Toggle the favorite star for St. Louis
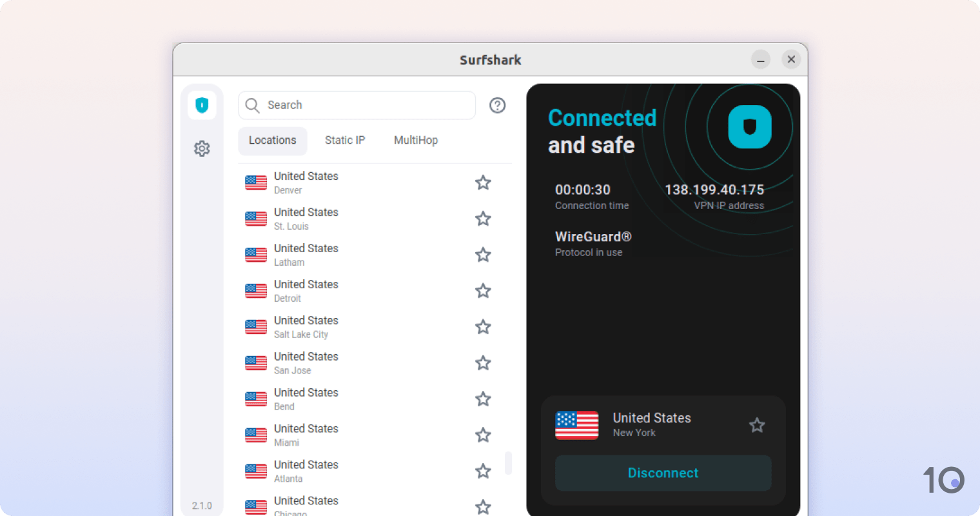The image size is (980, 516). coord(483,219)
